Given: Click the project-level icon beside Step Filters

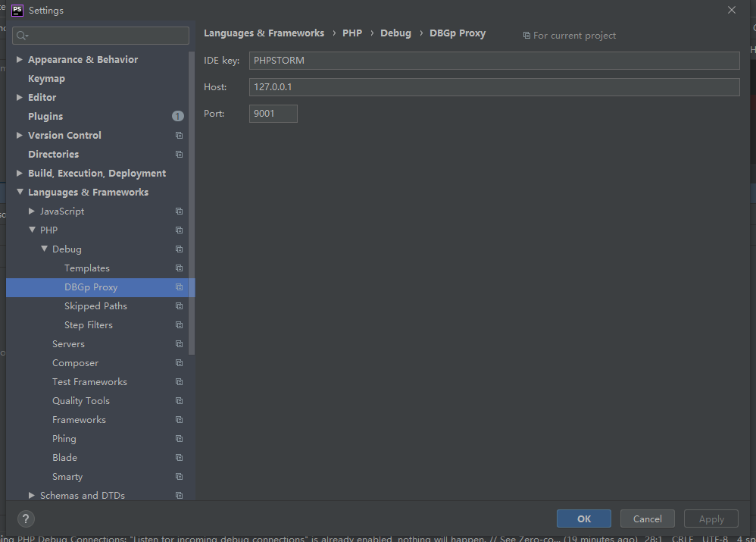Looking at the screenshot, I should 179,324.
